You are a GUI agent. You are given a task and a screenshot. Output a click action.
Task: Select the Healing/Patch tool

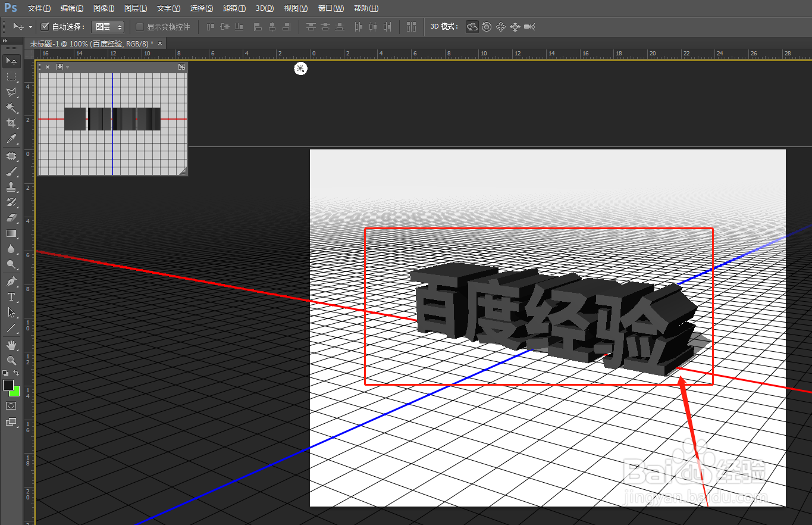coord(11,157)
